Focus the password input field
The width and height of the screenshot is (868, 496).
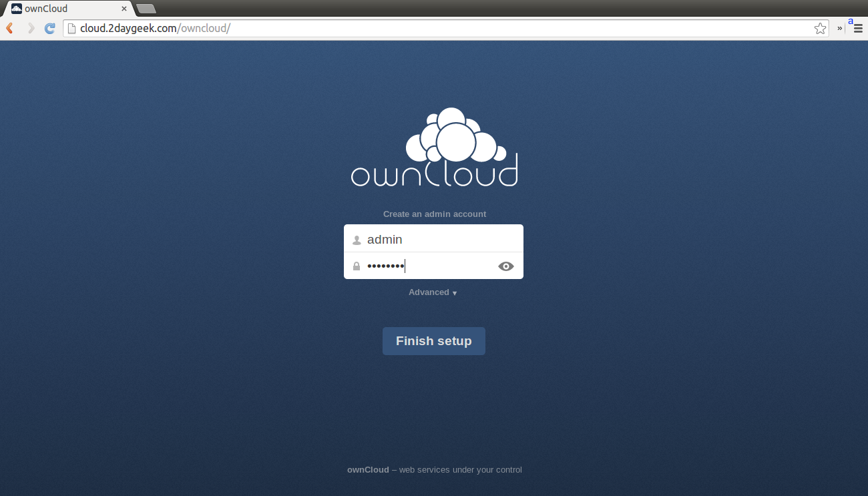click(427, 266)
